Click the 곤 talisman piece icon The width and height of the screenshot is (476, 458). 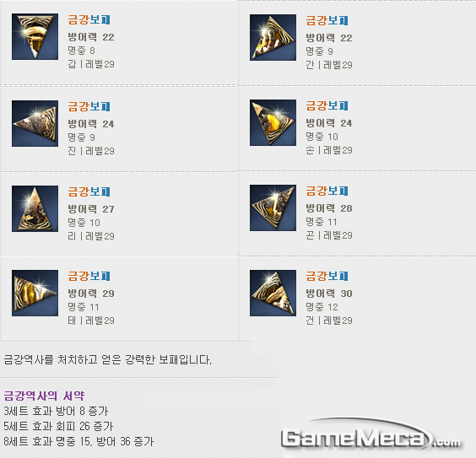click(273, 207)
